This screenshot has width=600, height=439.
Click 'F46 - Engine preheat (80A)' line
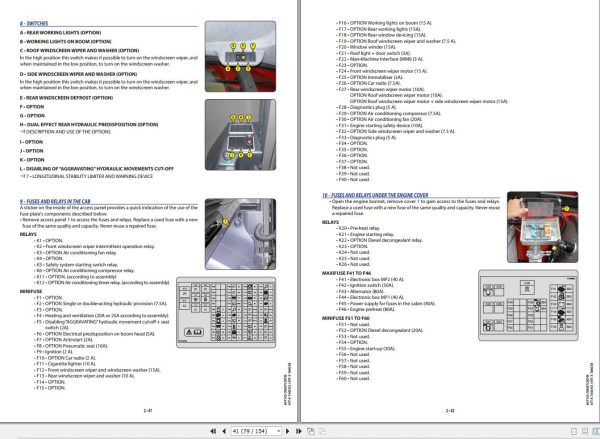point(365,309)
